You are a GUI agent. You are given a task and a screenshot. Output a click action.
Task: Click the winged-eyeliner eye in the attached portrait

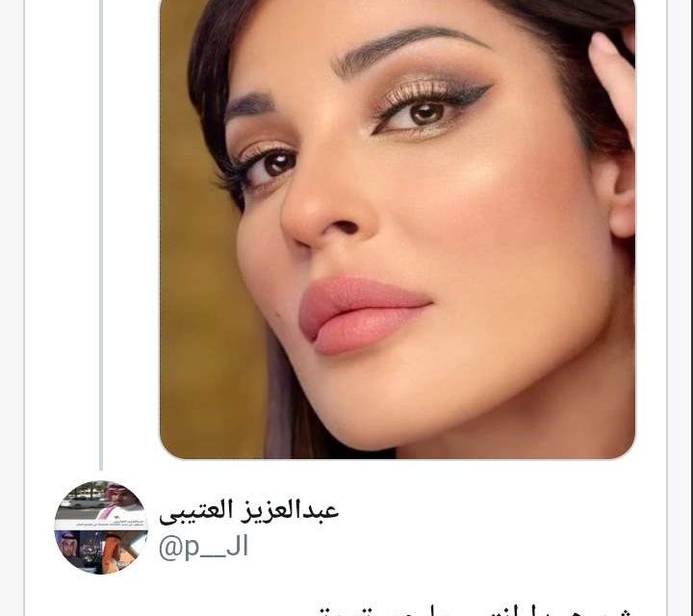[431, 111]
